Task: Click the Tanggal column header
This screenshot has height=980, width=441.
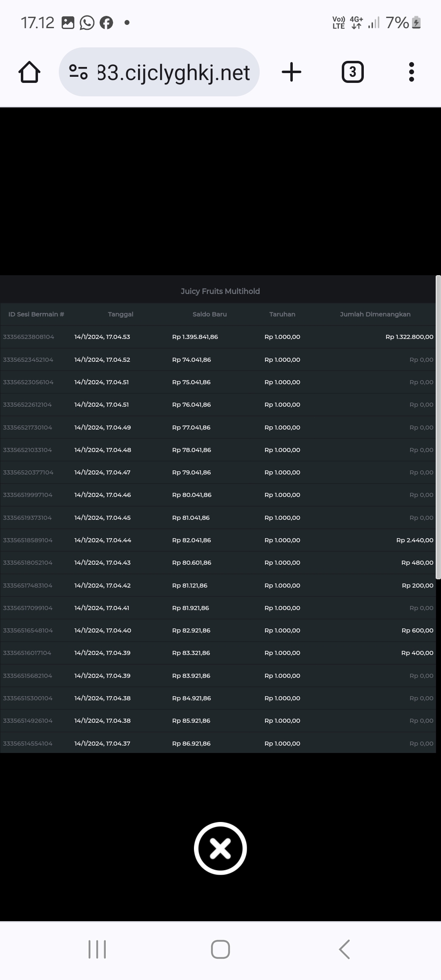Action: click(x=120, y=314)
